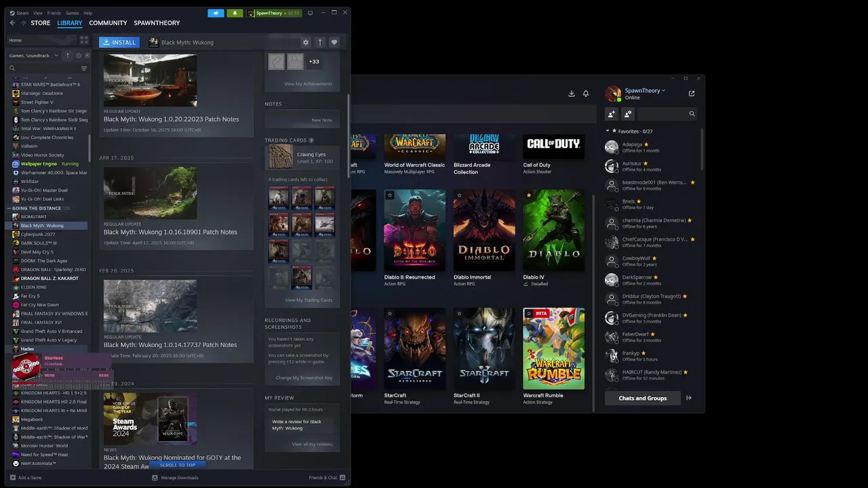
Task: Open the View menu
Action: (x=38, y=13)
